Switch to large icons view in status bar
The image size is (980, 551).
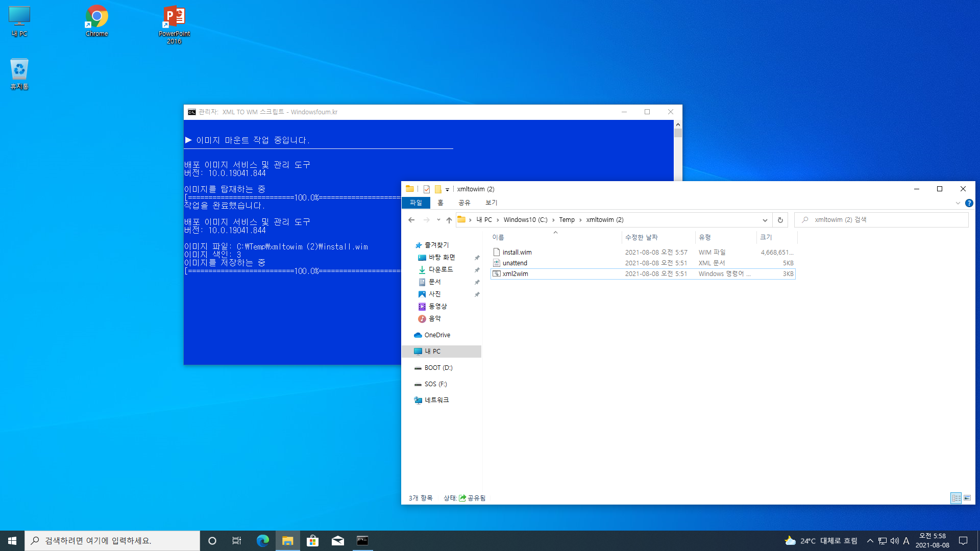tap(967, 498)
